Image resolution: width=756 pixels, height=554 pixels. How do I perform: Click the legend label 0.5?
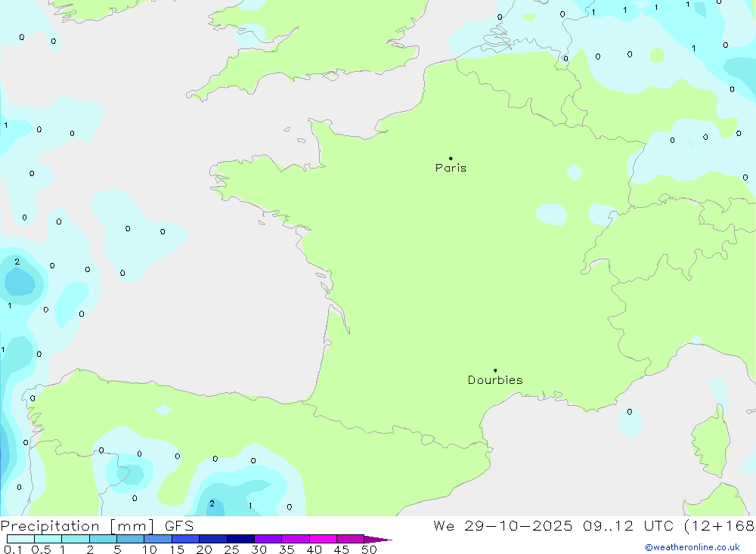[41, 549]
